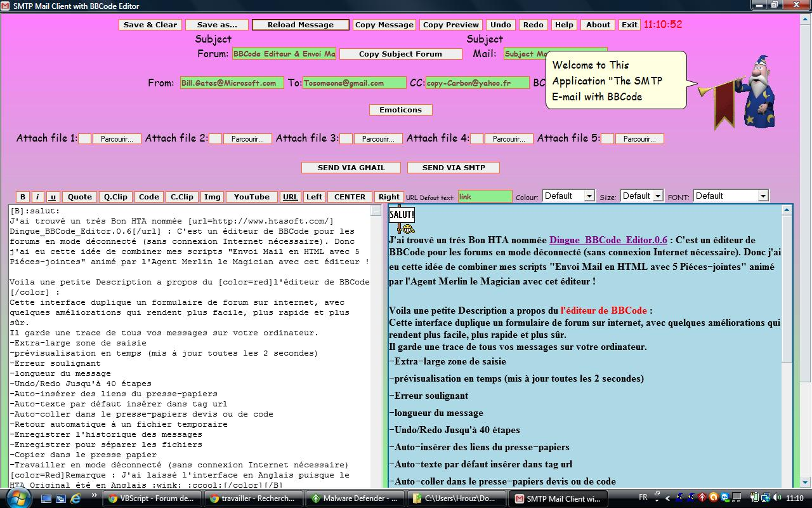Open the Help menu button

click(x=563, y=25)
